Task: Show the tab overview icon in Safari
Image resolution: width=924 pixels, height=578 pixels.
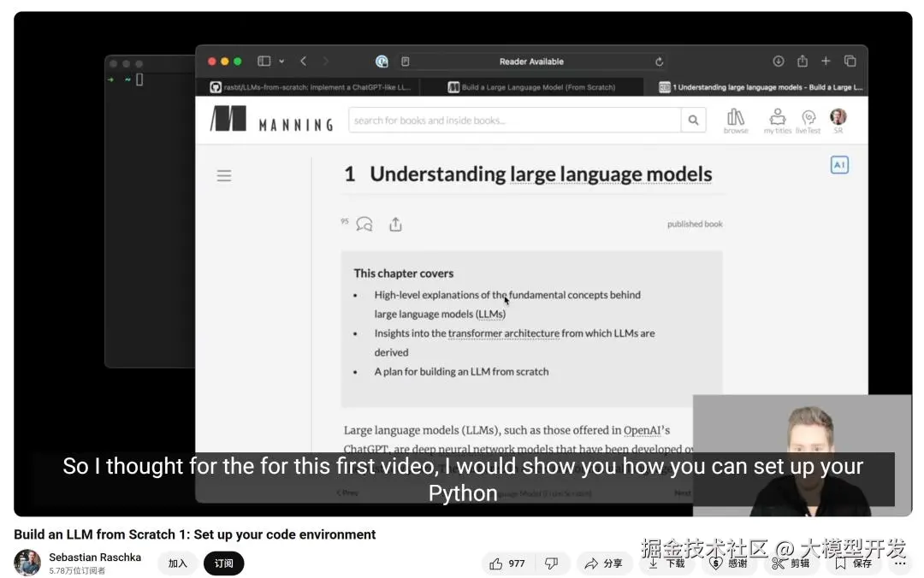Action: pyautogui.click(x=850, y=61)
